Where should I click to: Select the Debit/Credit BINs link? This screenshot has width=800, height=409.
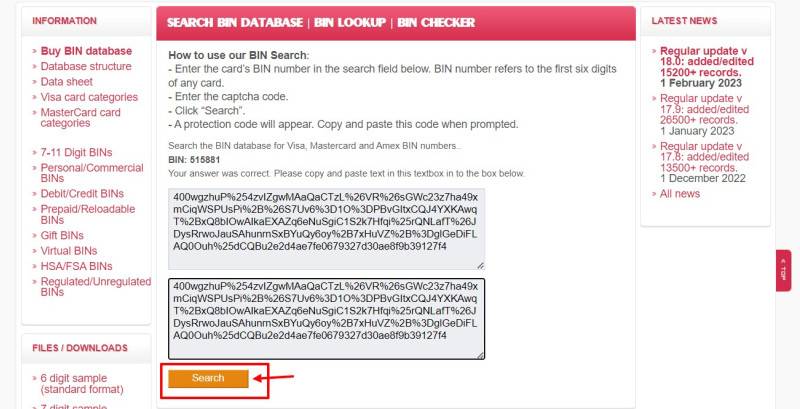82,194
